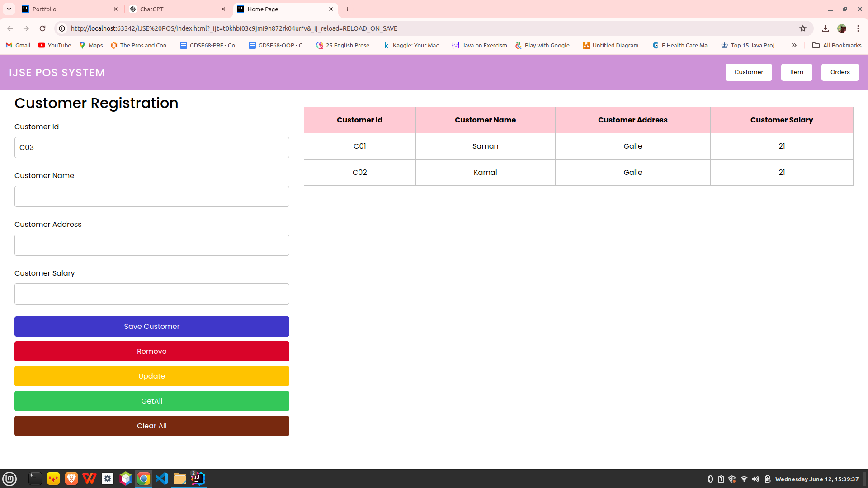The width and height of the screenshot is (868, 488).
Task: Open Files manager in taskbar
Action: click(x=180, y=479)
